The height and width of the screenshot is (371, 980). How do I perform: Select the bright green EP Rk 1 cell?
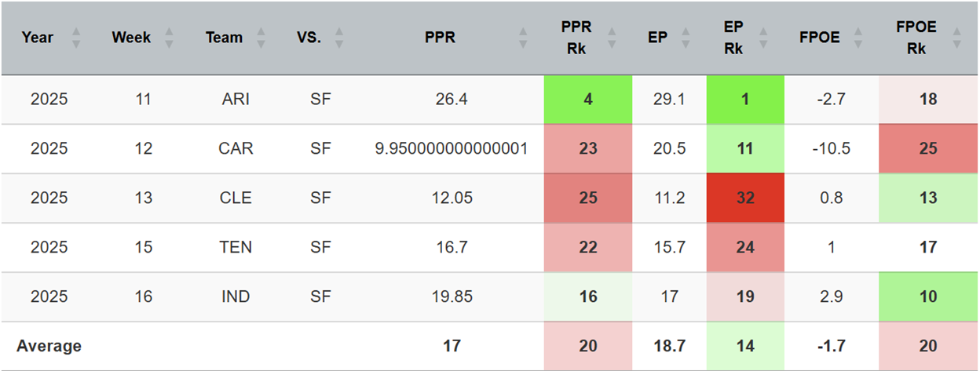(745, 100)
